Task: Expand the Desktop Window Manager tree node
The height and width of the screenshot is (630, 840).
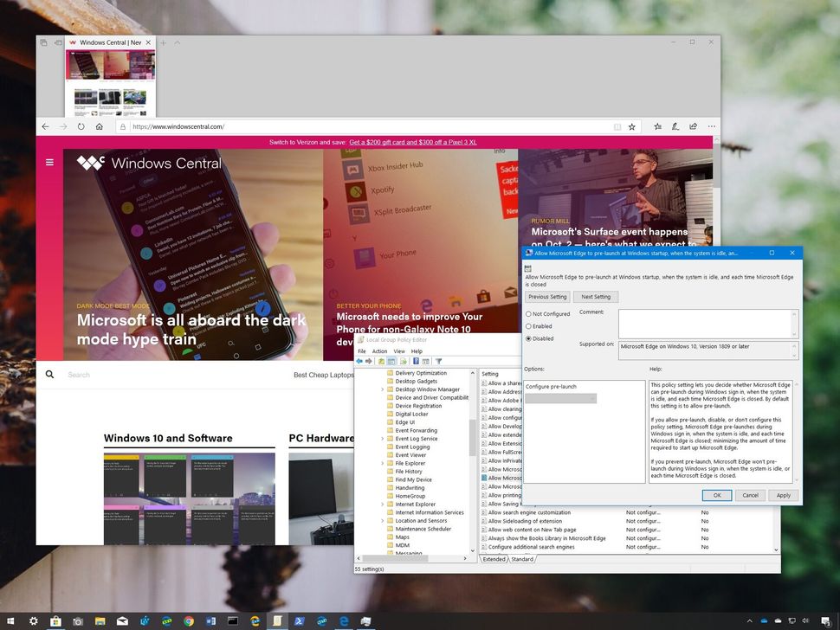Action: pos(384,389)
